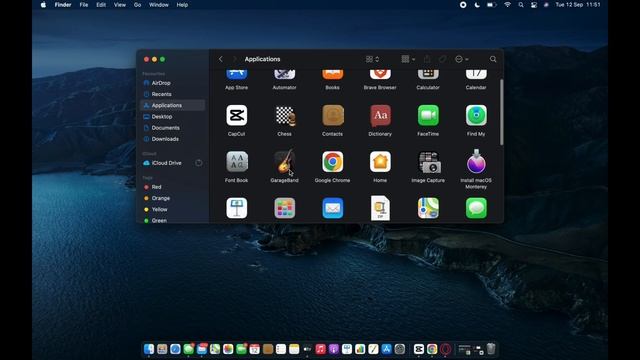Image resolution: width=640 pixels, height=360 pixels.
Task: Select the Install macOS Monterey icon
Action: click(x=476, y=161)
